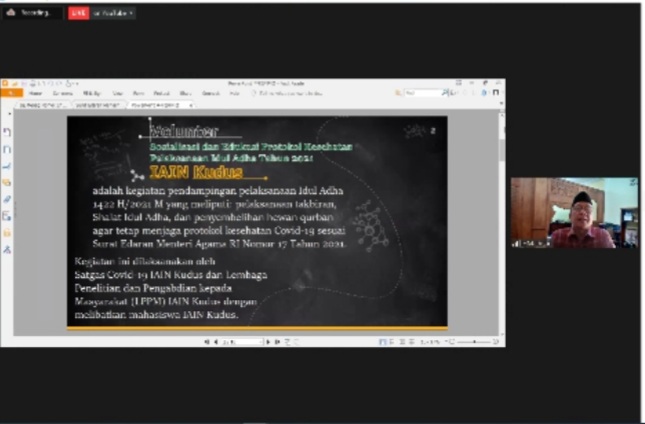Open the Pages thumbnails panel in sidebar
Image resolution: width=645 pixels, height=424 pixels.
(x=7, y=149)
